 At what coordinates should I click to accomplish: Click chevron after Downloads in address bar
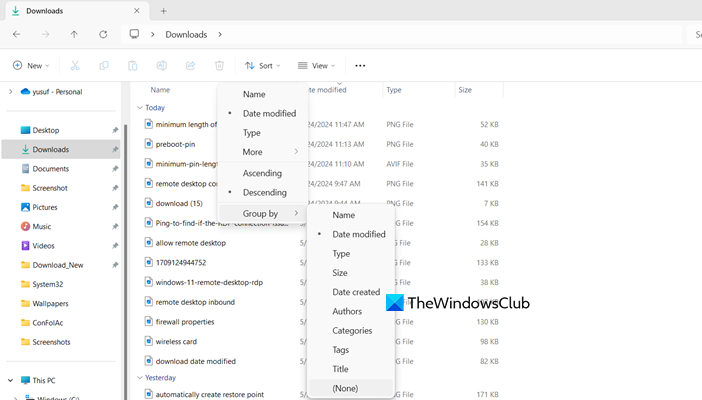point(220,34)
